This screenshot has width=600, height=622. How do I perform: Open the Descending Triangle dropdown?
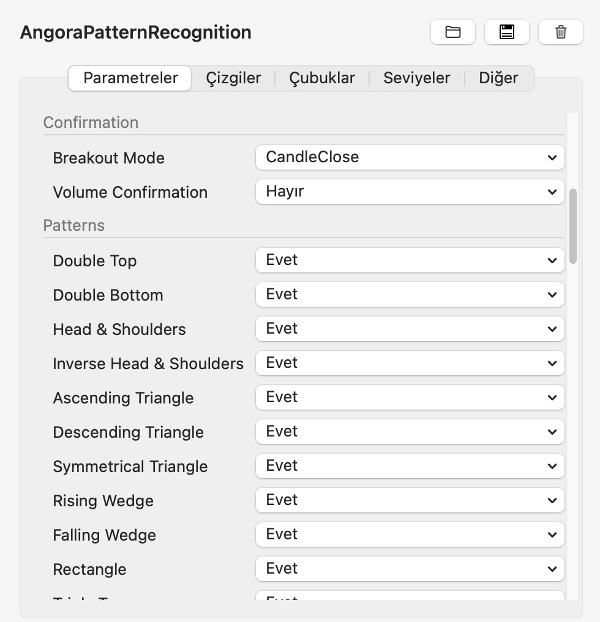point(410,432)
